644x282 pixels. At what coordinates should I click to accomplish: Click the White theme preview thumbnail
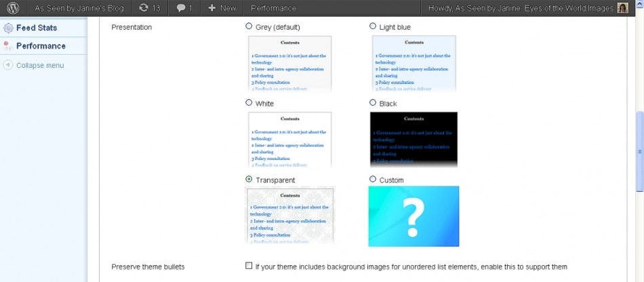(x=289, y=140)
